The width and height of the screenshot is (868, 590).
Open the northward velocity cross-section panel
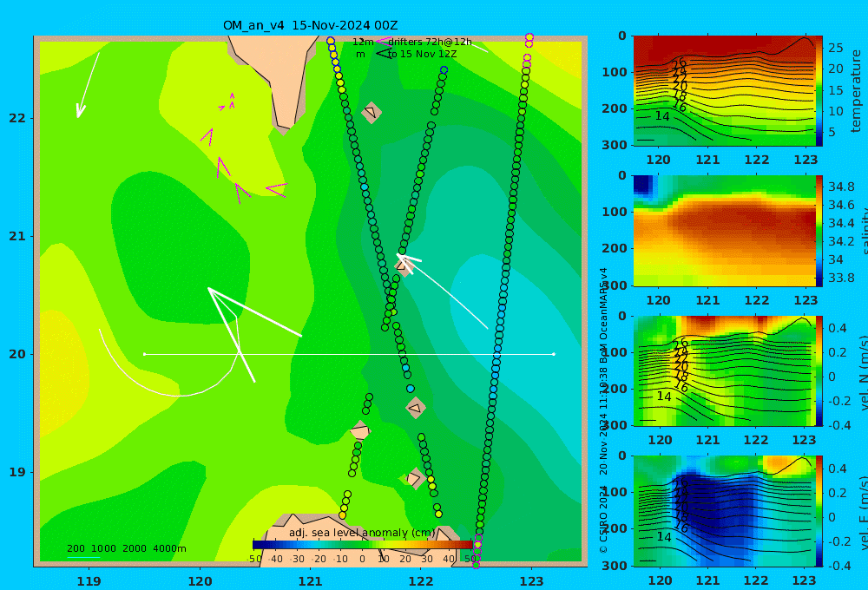(724, 370)
